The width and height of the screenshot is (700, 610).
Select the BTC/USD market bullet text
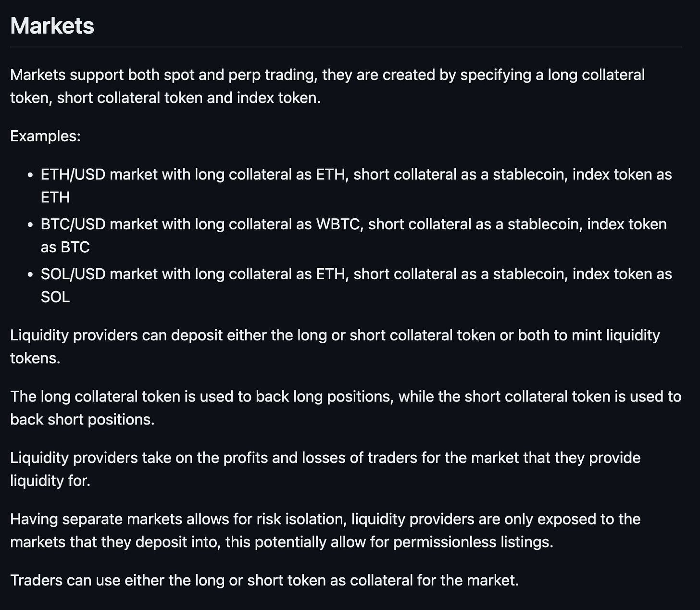(x=354, y=236)
